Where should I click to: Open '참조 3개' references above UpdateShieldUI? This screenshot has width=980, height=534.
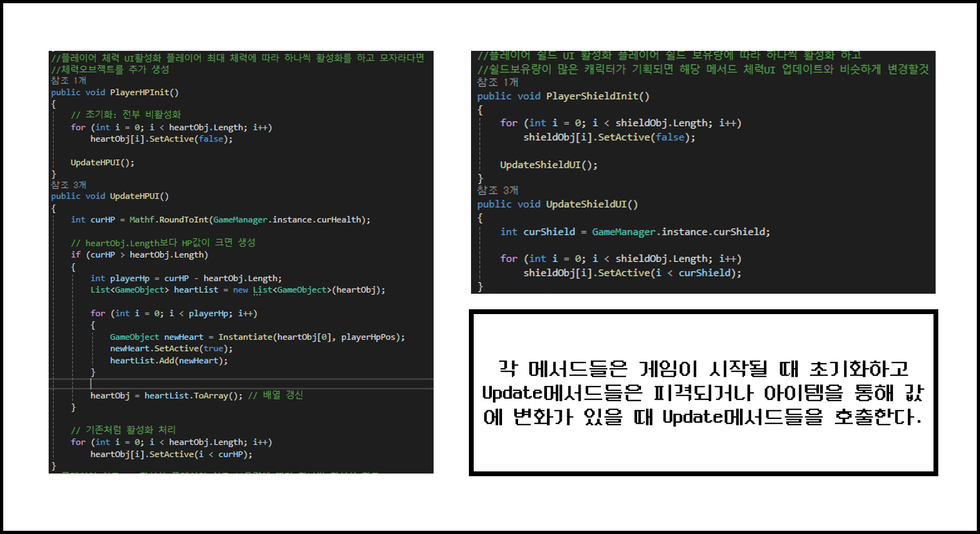(498, 190)
